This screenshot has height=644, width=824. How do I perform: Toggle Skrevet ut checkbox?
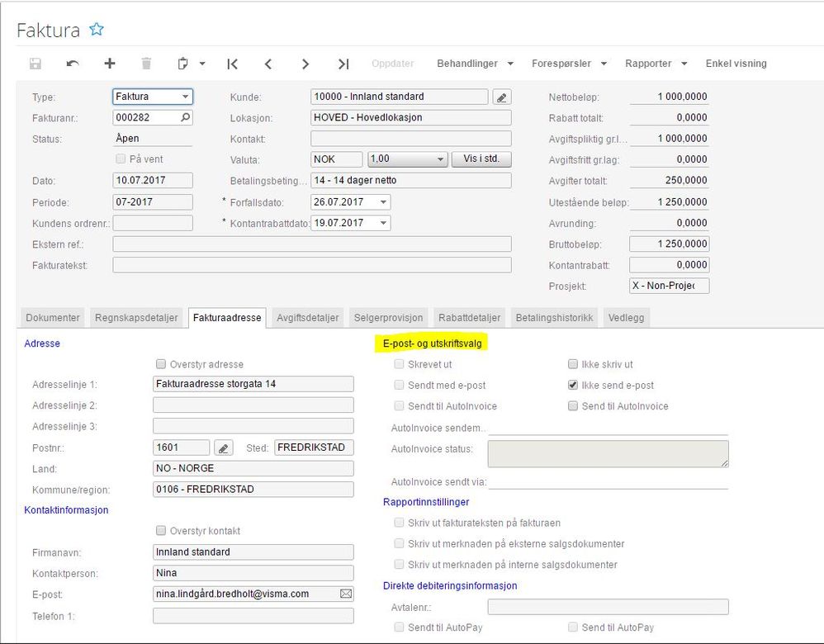(x=399, y=364)
